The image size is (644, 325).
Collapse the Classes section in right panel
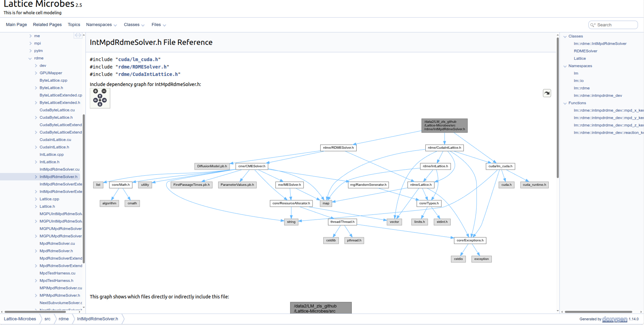tap(565, 36)
